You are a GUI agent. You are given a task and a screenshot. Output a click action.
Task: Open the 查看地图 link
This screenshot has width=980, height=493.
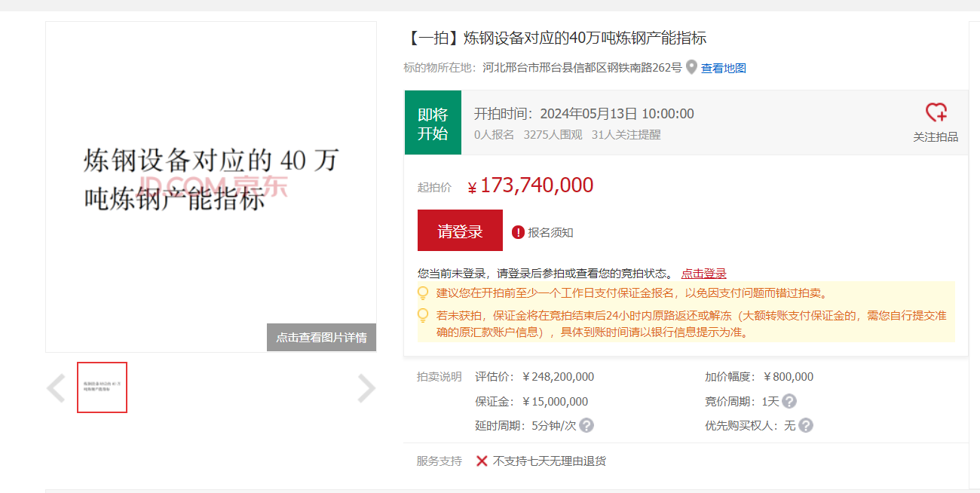click(x=724, y=68)
